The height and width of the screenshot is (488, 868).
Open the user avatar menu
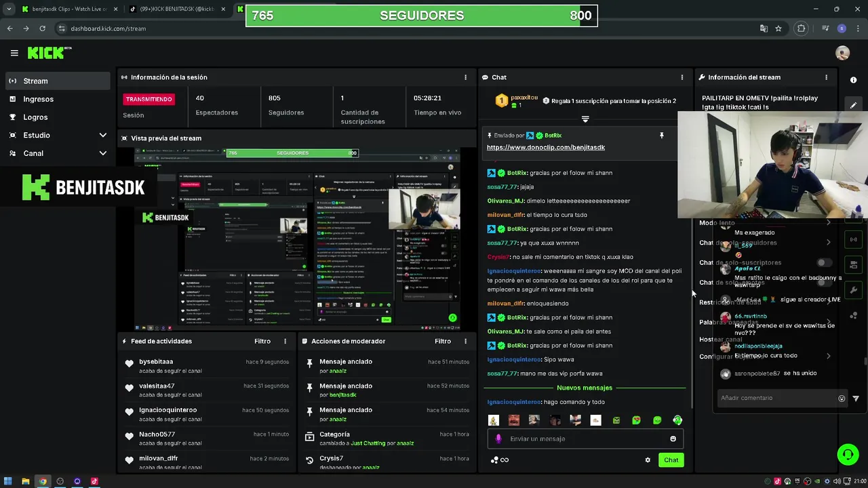click(842, 53)
